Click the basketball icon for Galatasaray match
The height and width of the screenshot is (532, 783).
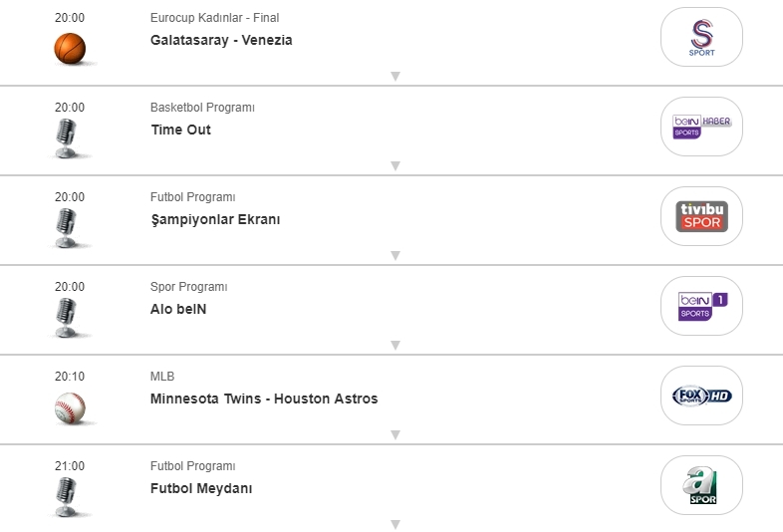click(70, 48)
